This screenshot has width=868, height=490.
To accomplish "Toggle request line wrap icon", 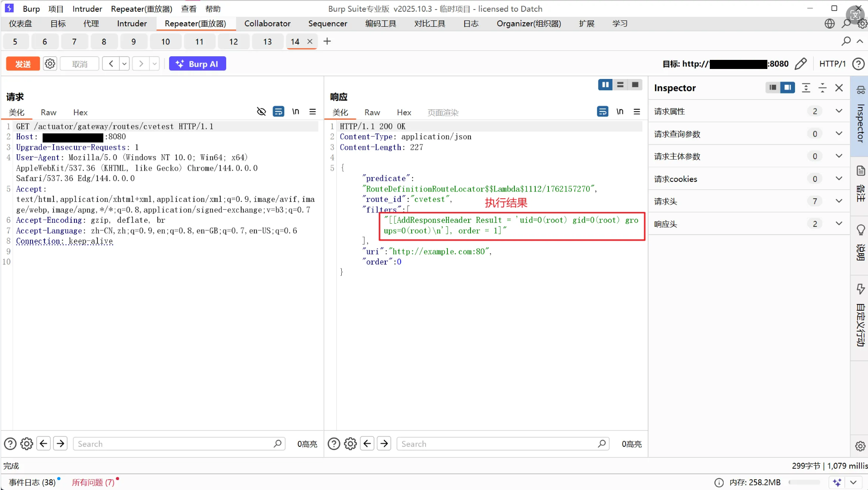I will pos(278,112).
